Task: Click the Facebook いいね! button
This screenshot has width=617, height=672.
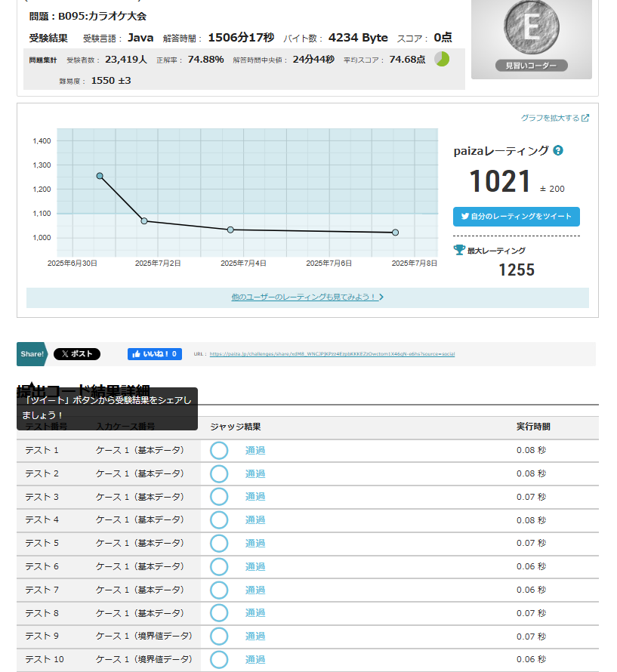Action: coord(155,354)
